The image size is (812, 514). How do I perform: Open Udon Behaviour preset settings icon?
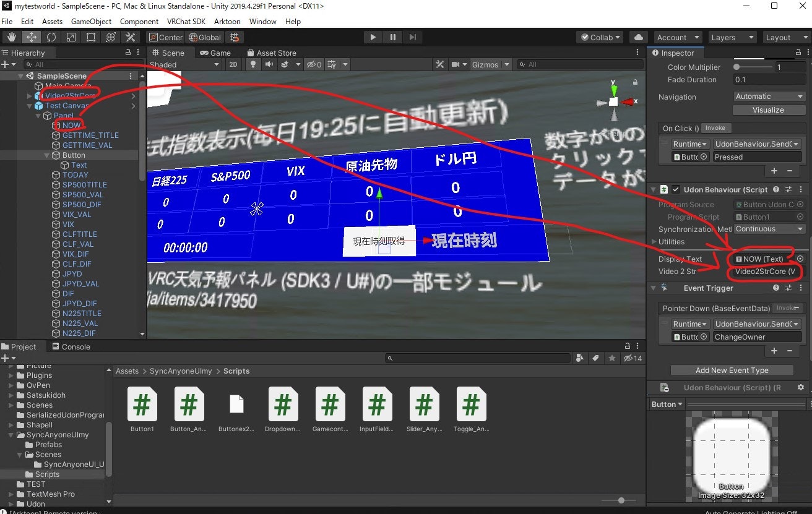coord(788,190)
